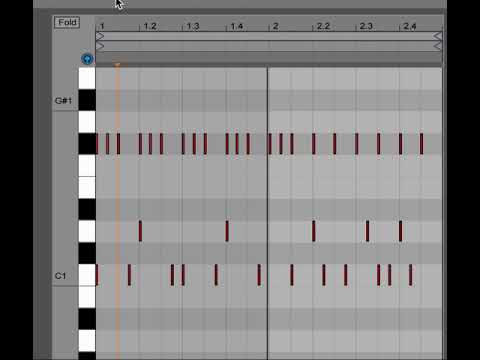Select the D1 row note at beat 2.4
Viewport: 480px width, 360px height.
click(401, 231)
